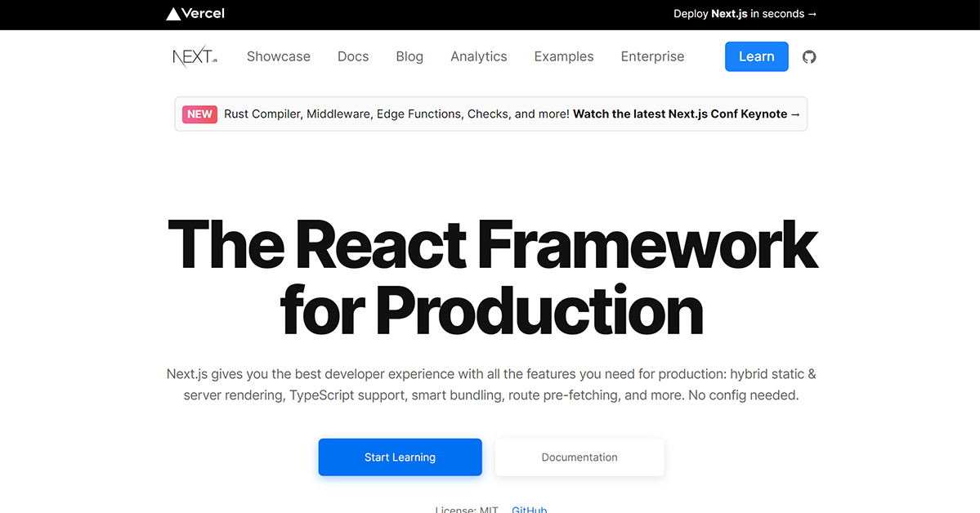Open the Showcase nav item
980x513 pixels.
pyautogui.click(x=279, y=56)
